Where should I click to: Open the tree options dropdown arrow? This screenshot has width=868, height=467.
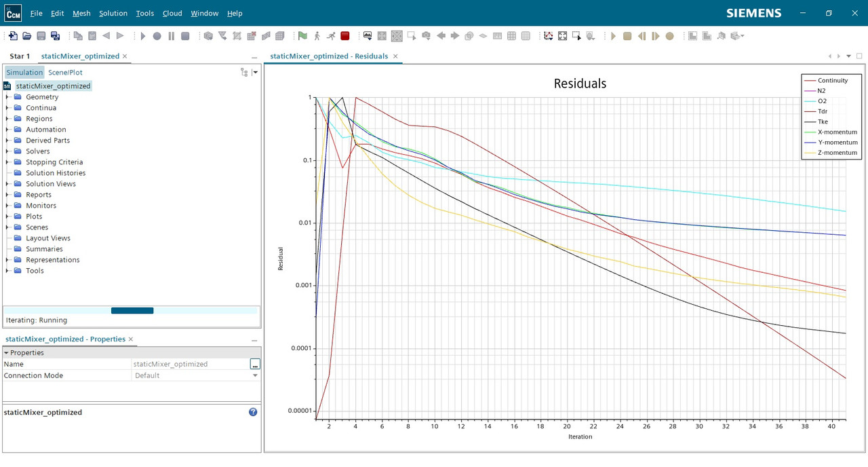pos(255,72)
